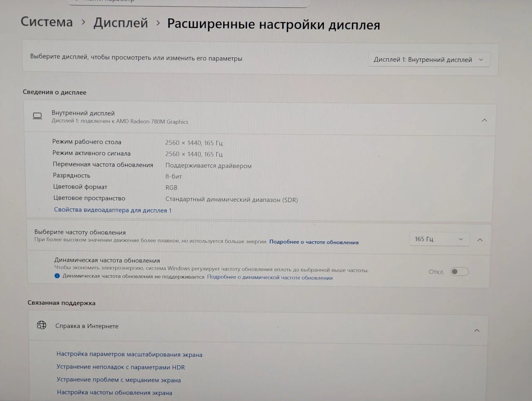The image size is (532, 401).
Task: Click the Цветовое пространство row label
Action: 89,198
